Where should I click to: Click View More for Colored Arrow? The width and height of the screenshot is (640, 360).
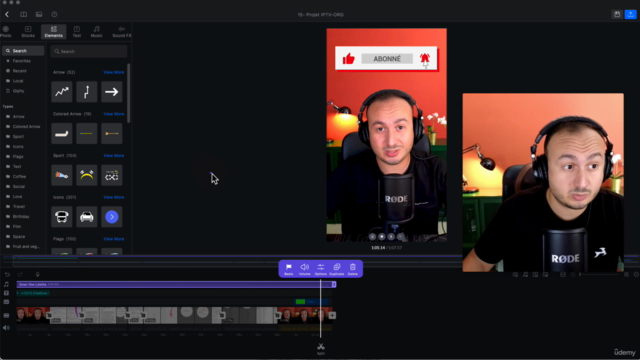click(113, 114)
